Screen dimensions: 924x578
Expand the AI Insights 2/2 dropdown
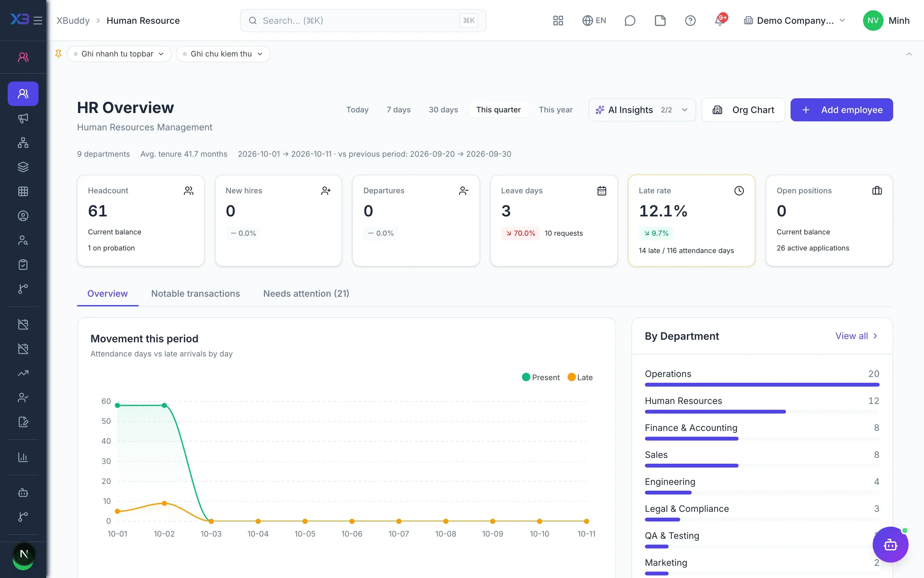pos(642,110)
